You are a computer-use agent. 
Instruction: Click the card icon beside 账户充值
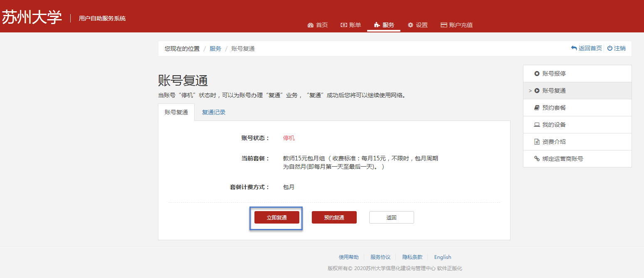(x=444, y=25)
